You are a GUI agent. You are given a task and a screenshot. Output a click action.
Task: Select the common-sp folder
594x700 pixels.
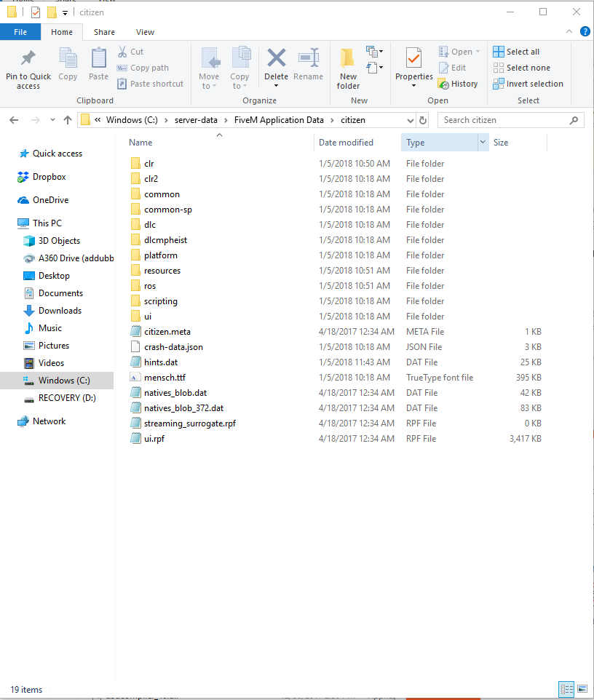pos(168,210)
